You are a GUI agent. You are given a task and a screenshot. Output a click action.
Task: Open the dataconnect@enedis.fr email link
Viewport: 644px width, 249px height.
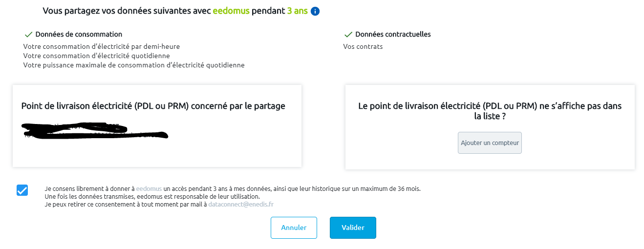[x=241, y=205]
